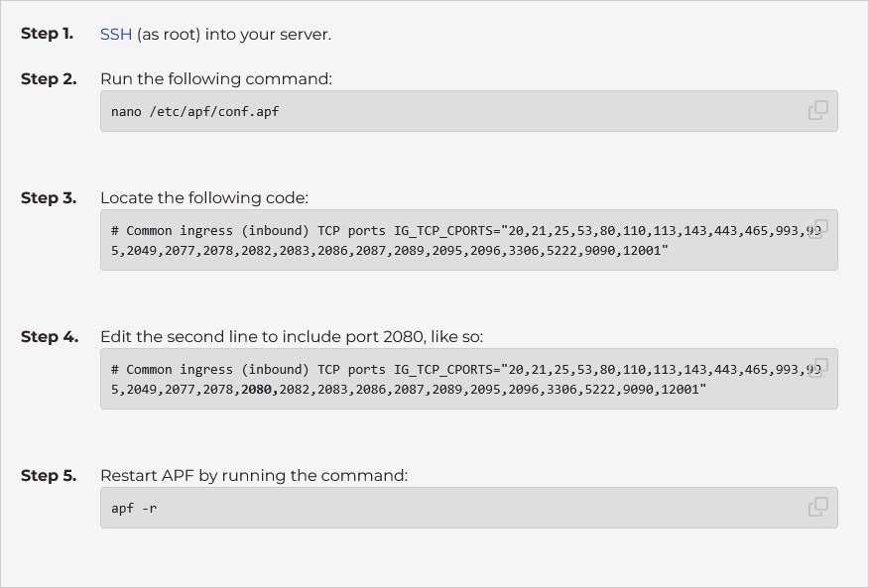869x588 pixels.
Task: Select the copy icon next to the restart command
Action: tap(817, 507)
